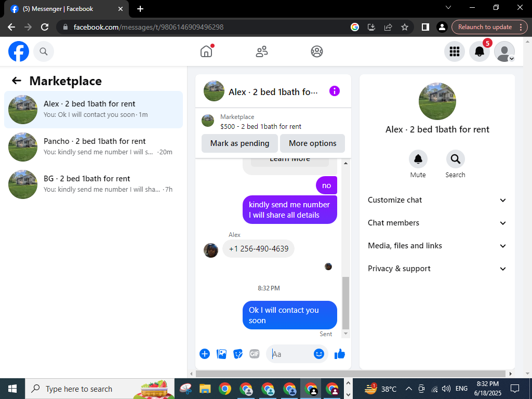Open BG 2 bed 1bath conversation
The height and width of the screenshot is (399, 532).
click(94, 184)
